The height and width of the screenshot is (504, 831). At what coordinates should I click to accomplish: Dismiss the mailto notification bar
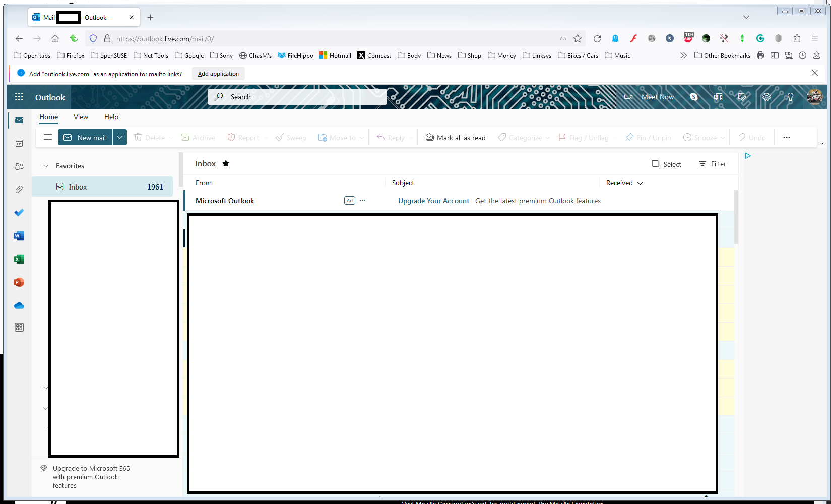pos(815,73)
